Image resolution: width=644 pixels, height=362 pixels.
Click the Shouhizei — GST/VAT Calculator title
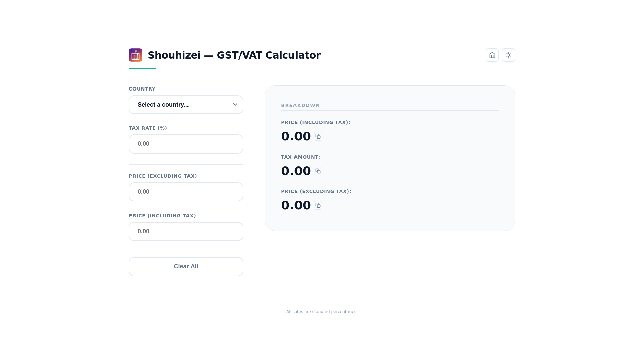[x=234, y=55]
